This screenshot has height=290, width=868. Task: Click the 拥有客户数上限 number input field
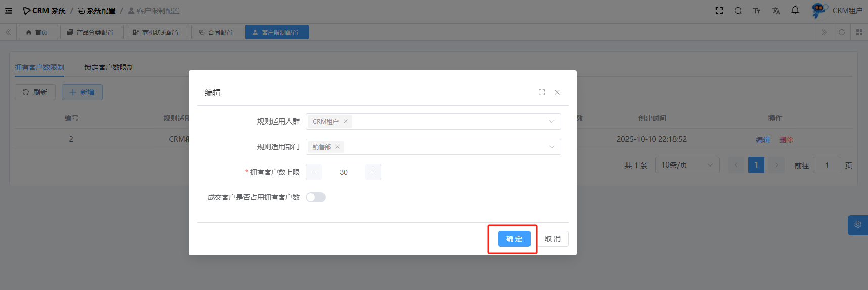344,172
